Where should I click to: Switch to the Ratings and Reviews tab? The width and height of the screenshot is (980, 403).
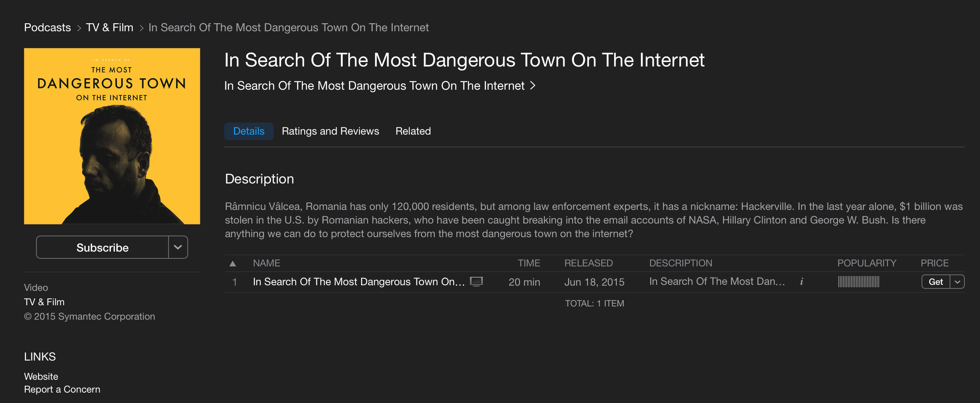point(330,131)
